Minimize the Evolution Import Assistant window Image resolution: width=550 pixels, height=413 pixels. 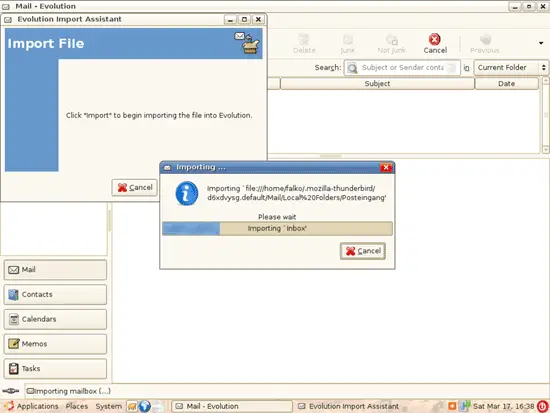(x=230, y=19)
